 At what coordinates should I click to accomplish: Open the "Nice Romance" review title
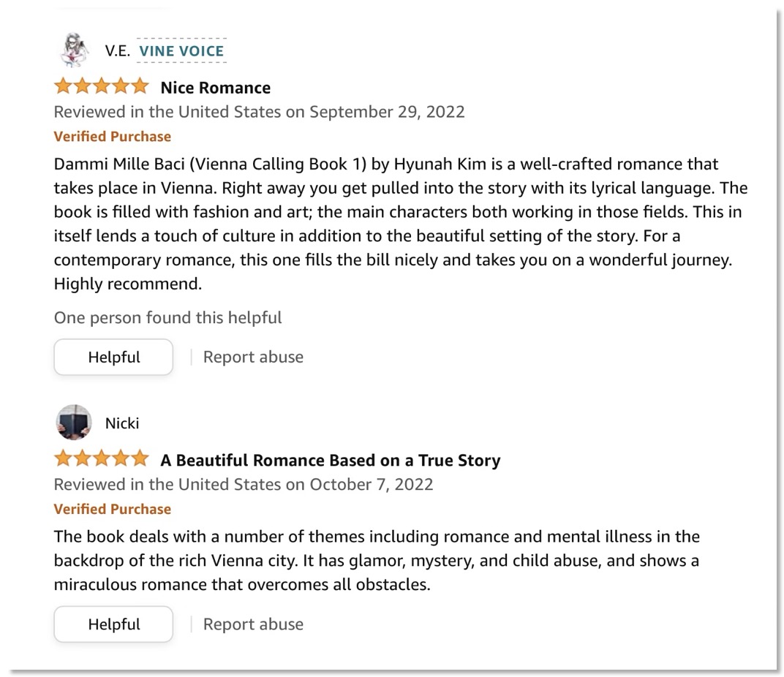[216, 88]
